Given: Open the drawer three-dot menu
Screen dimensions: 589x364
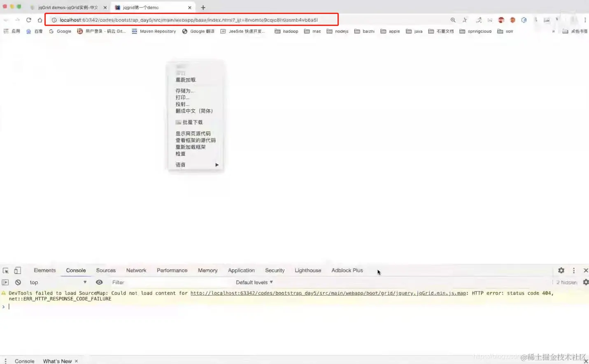Looking at the screenshot, I should (x=5, y=361).
